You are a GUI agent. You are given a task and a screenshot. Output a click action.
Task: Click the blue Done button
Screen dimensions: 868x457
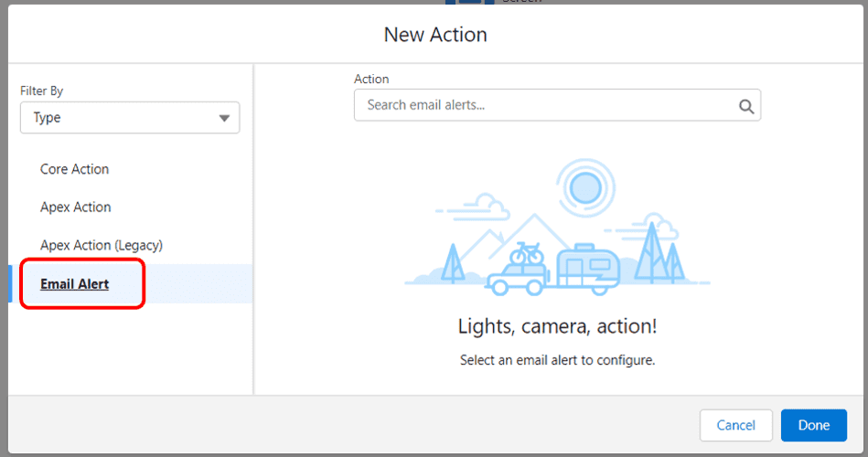[x=814, y=425]
